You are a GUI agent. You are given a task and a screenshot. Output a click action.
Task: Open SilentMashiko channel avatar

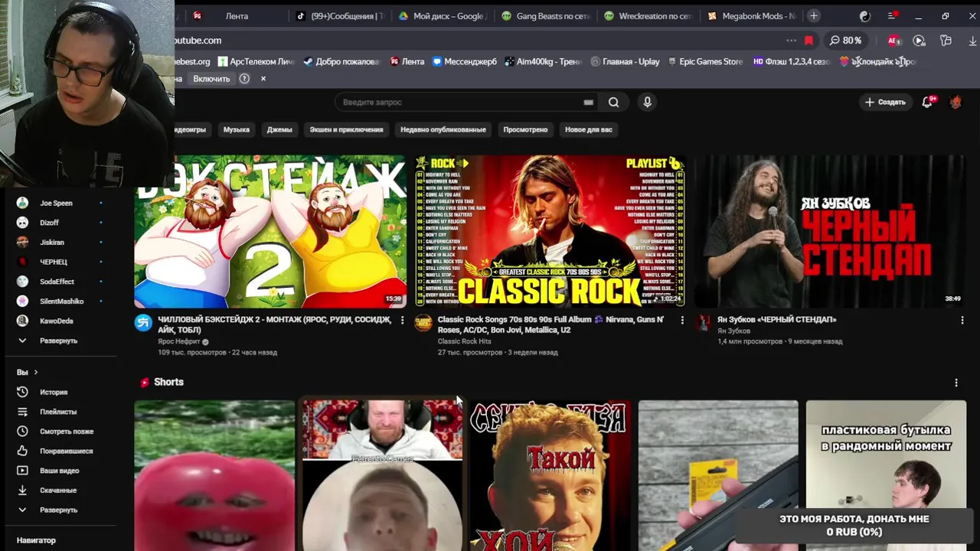22,301
